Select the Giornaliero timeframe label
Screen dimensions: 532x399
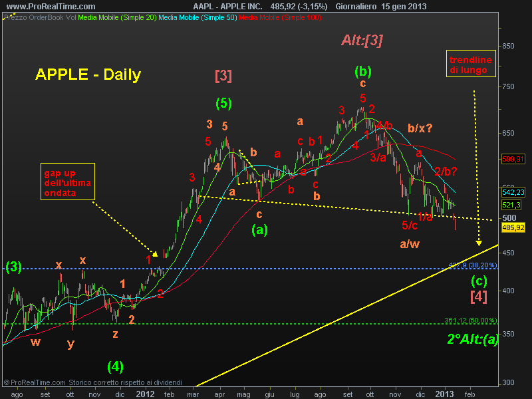[x=356, y=7]
